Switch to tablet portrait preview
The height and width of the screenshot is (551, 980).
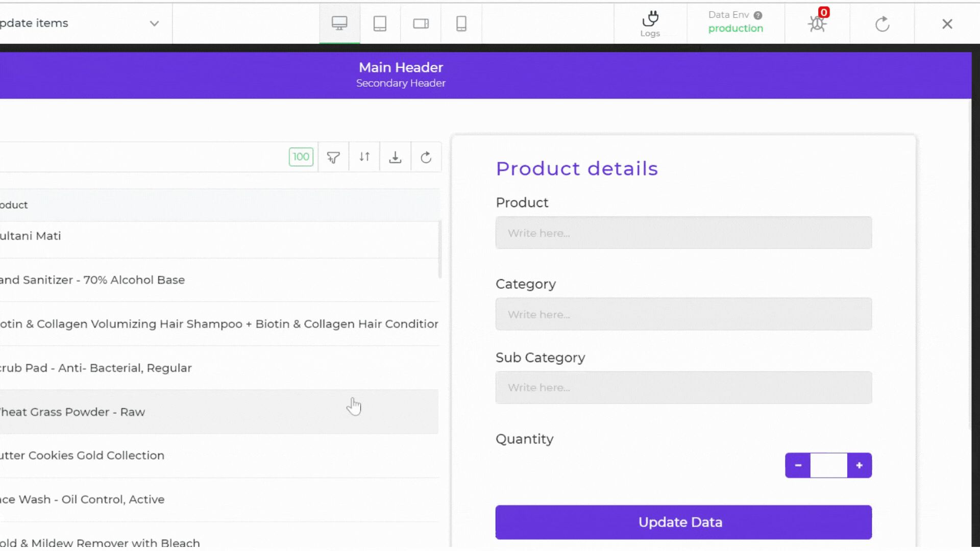[x=380, y=23]
